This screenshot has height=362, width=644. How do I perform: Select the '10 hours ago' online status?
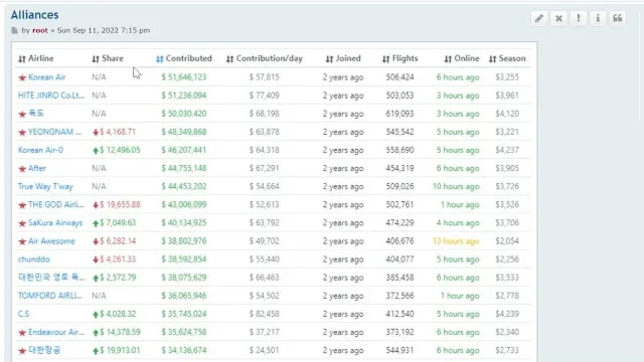[456, 187]
